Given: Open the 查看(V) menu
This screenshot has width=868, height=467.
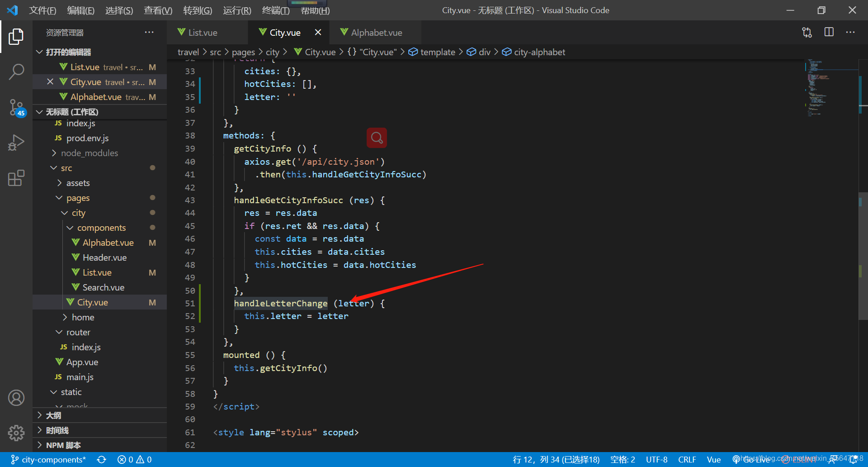Looking at the screenshot, I should (x=158, y=10).
